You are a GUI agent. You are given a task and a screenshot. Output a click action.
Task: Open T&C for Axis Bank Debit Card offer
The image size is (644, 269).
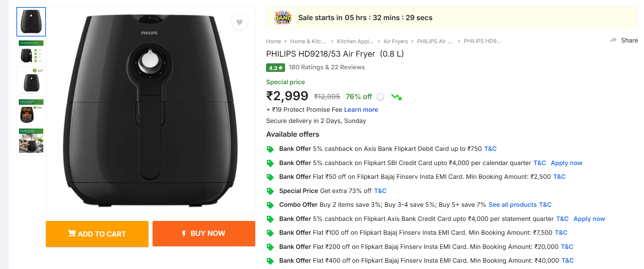pos(490,149)
